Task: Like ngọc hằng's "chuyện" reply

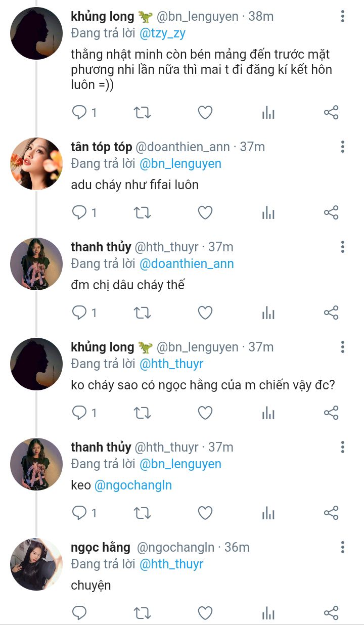Action: pos(205,613)
